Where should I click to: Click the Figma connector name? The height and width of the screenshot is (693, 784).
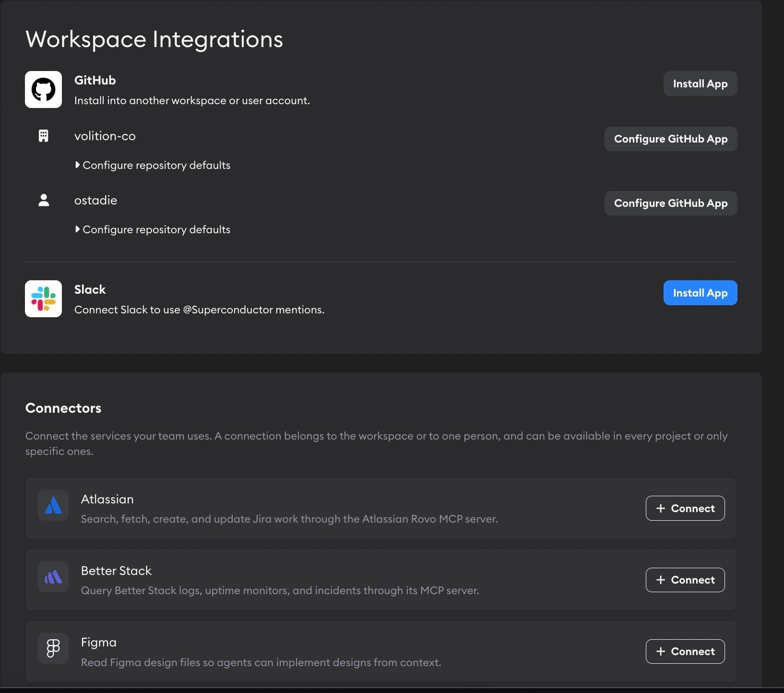(x=99, y=642)
